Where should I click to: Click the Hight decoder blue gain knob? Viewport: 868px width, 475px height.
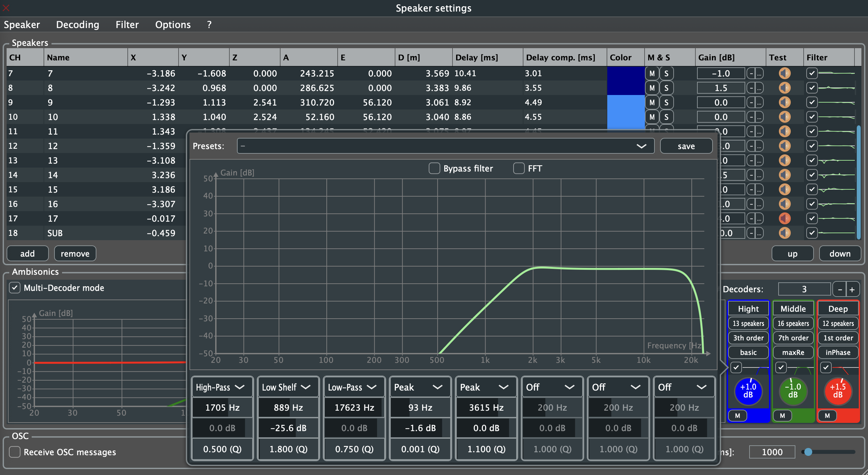click(x=748, y=391)
